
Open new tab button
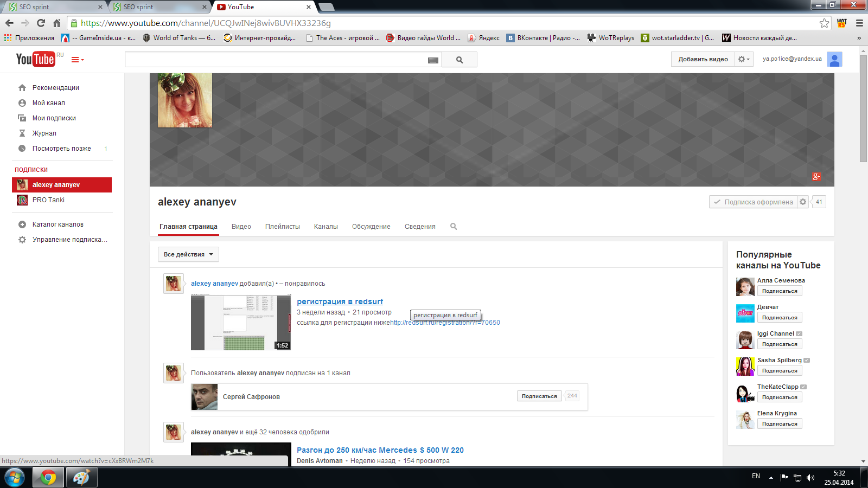pyautogui.click(x=326, y=7)
